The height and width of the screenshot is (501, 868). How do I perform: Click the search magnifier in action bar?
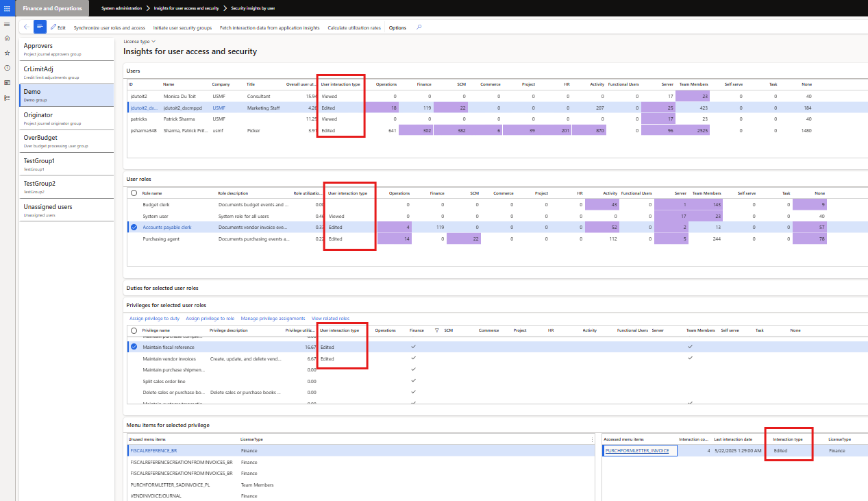click(419, 27)
